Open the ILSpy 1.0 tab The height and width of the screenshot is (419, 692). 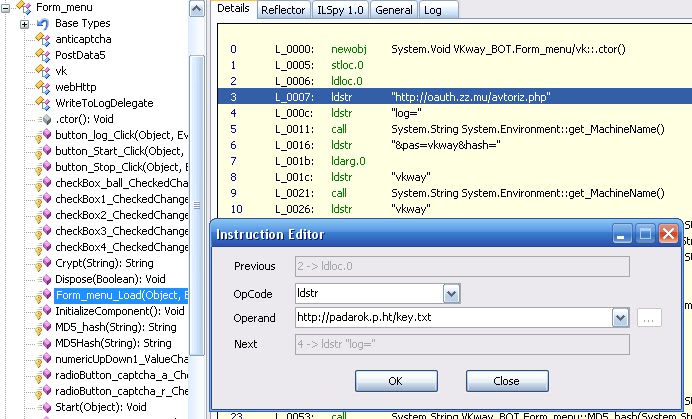click(340, 10)
